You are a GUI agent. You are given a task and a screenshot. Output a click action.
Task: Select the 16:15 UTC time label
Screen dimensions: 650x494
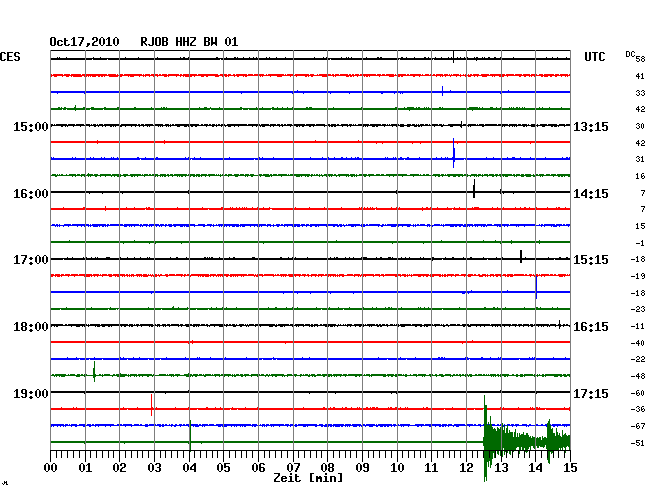(x=591, y=327)
